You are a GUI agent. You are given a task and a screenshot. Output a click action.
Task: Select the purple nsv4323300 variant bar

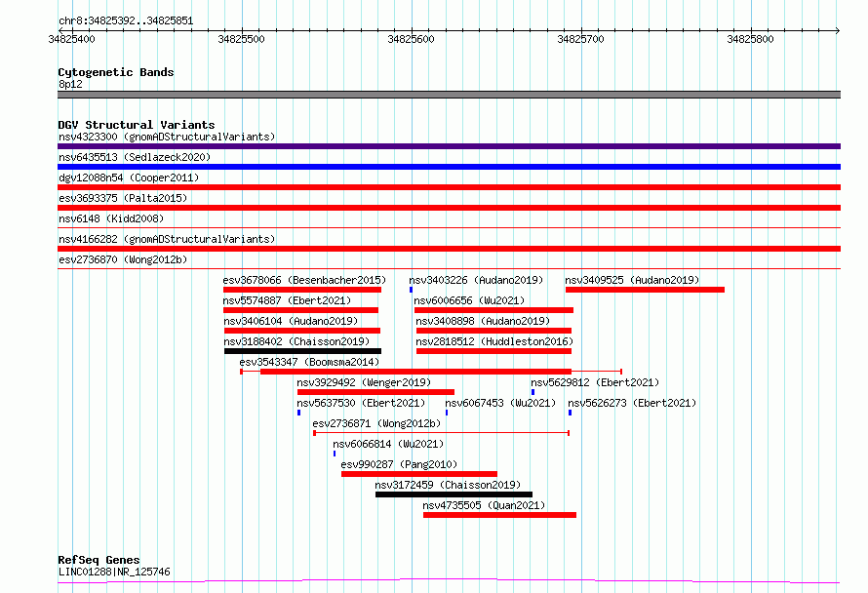449,146
